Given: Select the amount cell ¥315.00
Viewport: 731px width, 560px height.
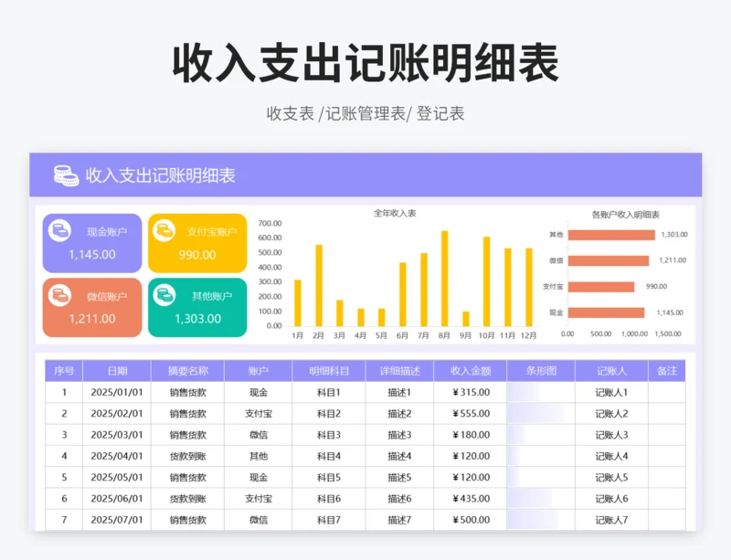Looking at the screenshot, I should coord(471,393).
